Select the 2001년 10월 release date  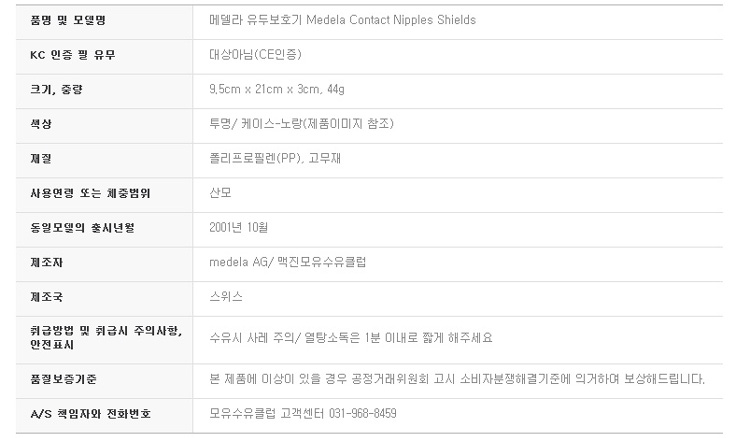(x=239, y=228)
